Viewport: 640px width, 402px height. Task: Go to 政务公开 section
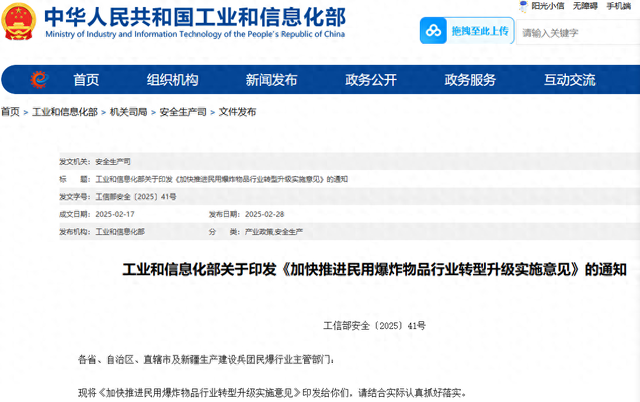370,80
